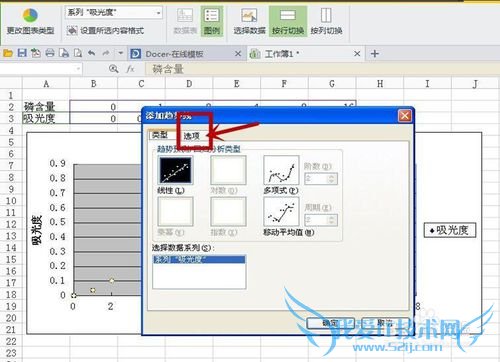Open the 更改图表类型 chart type tool
The image size is (500, 362).
point(30,21)
